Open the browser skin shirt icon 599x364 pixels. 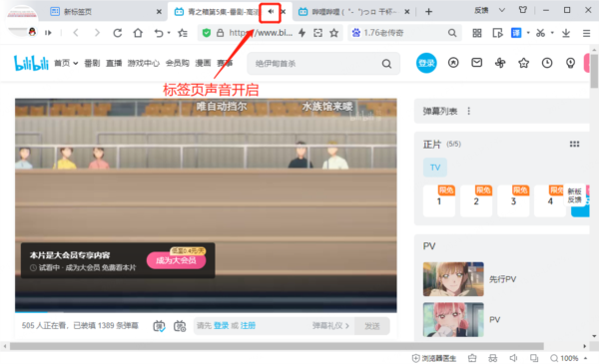pos(523,10)
